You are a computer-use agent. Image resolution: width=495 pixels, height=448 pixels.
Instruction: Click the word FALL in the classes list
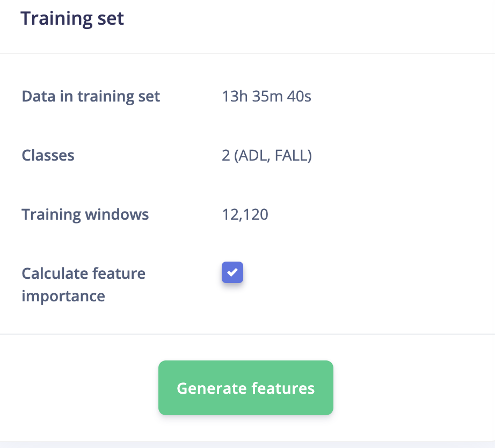pyautogui.click(x=291, y=155)
